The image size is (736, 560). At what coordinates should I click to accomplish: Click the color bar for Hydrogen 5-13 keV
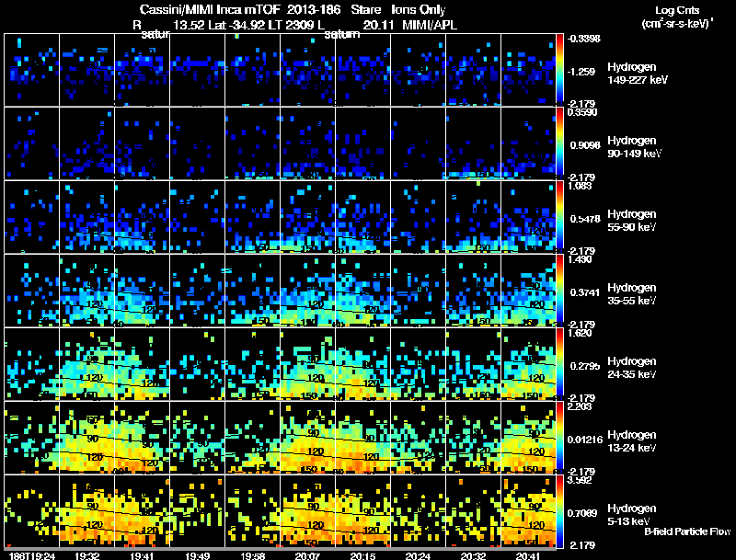[561, 511]
